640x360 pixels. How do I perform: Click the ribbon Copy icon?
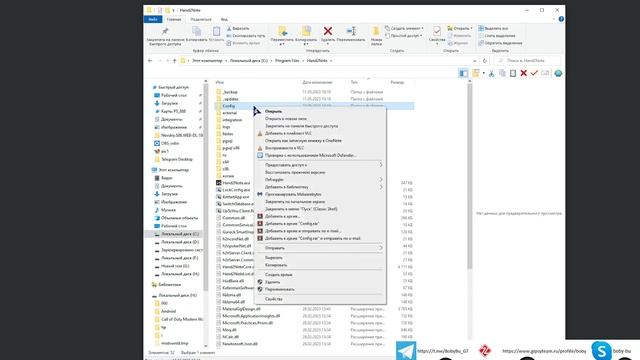(197, 31)
